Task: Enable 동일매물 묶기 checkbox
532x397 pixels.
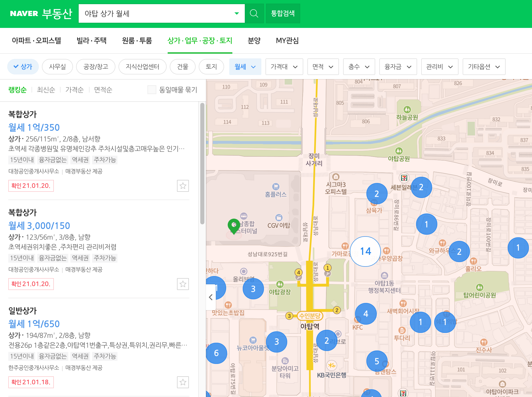Action: pos(152,90)
